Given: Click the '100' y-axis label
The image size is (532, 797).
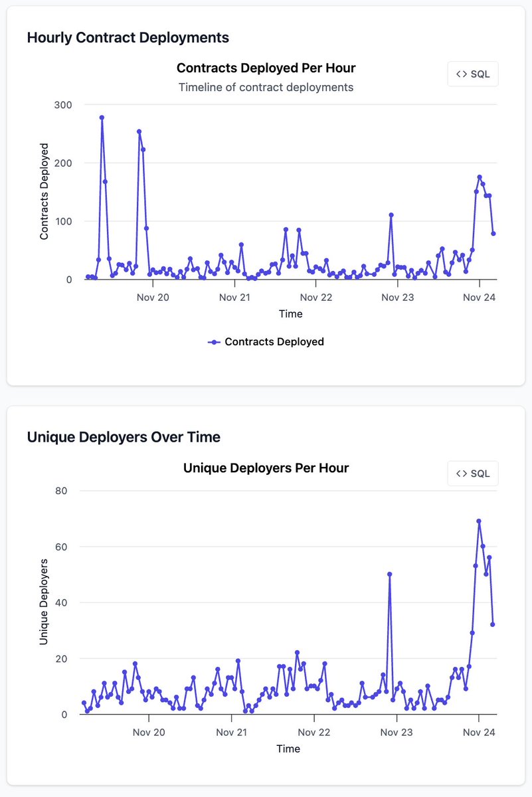Looking at the screenshot, I should pos(64,221).
